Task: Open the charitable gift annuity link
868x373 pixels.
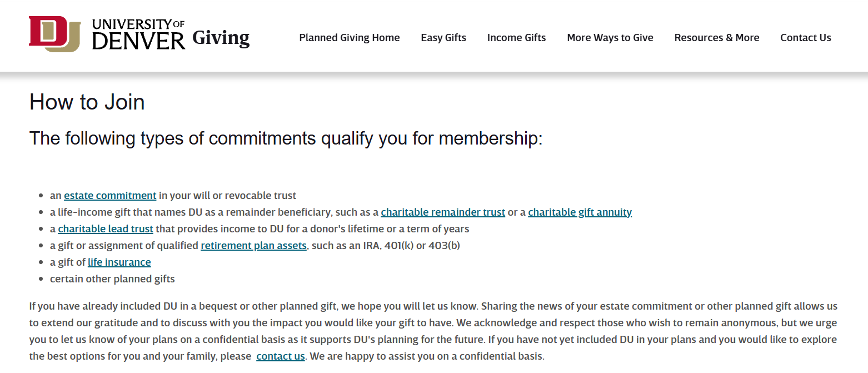Action: pos(580,212)
